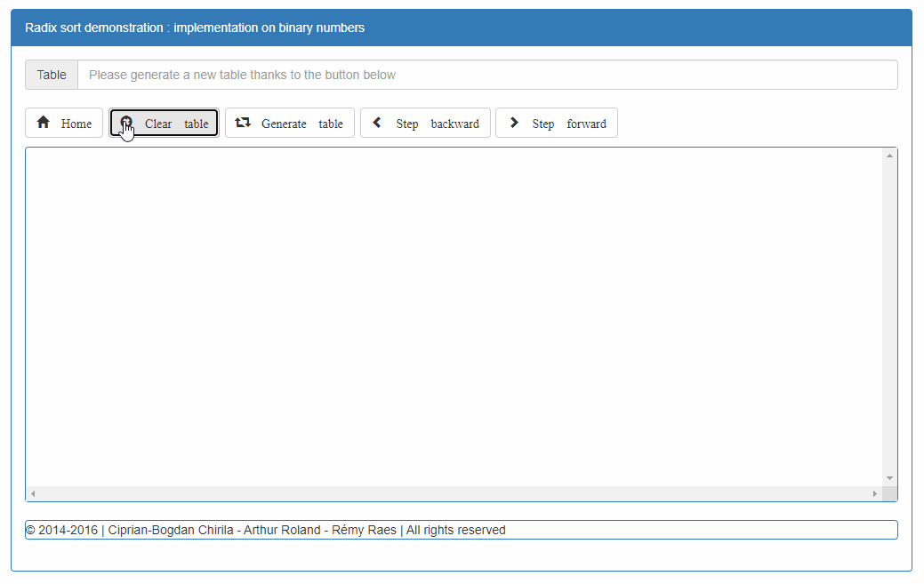Click the copyright footer text
Viewport: 924px width, 584px height.
[266, 530]
